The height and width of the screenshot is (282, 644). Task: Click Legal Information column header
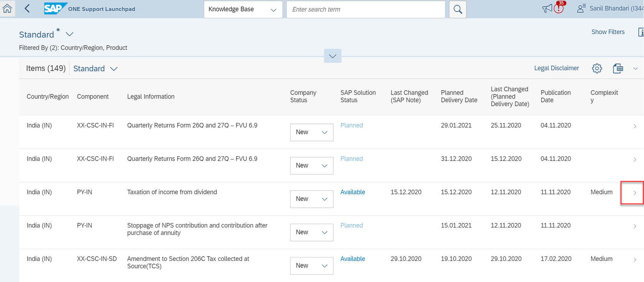click(x=151, y=97)
